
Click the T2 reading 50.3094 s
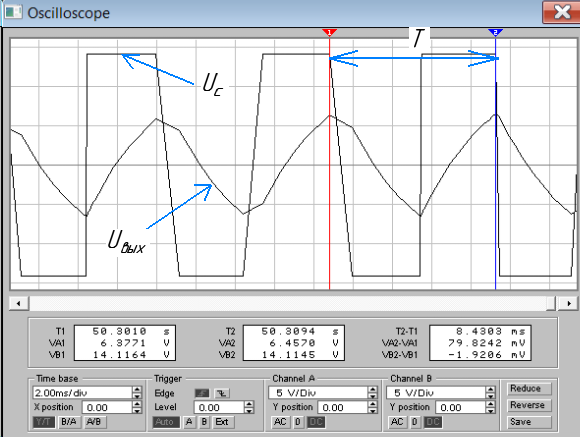tap(300, 331)
